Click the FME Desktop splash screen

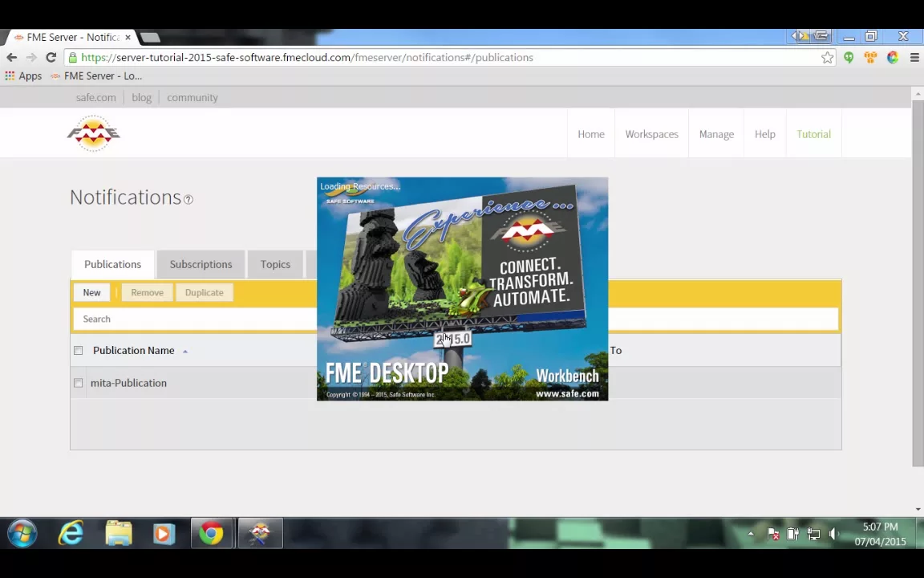[463, 289]
